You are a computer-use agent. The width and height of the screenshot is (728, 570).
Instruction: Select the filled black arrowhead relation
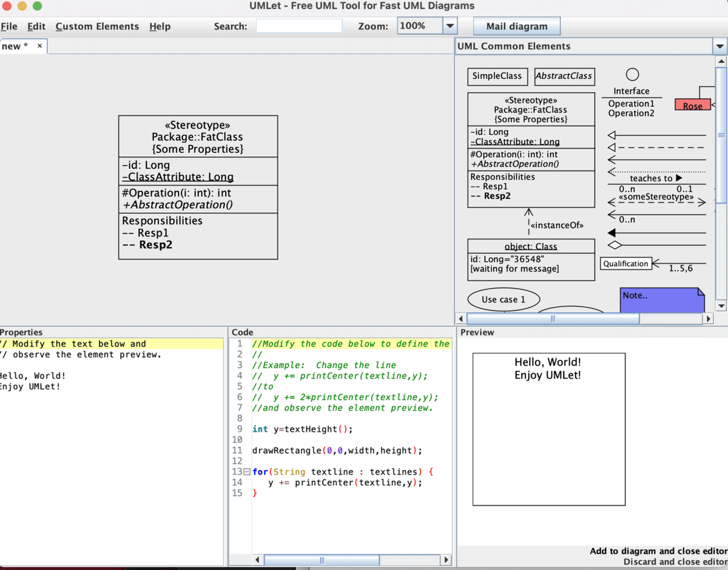[657, 232]
